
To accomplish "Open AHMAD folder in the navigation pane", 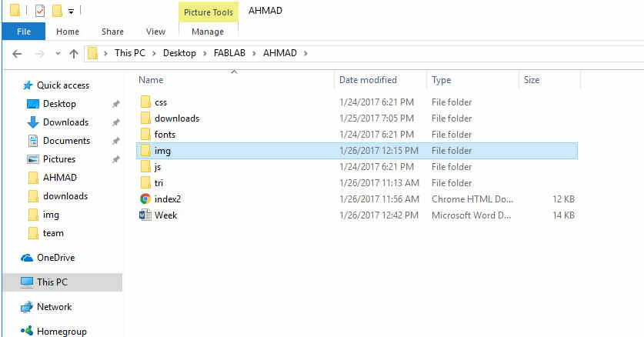I will [x=60, y=178].
